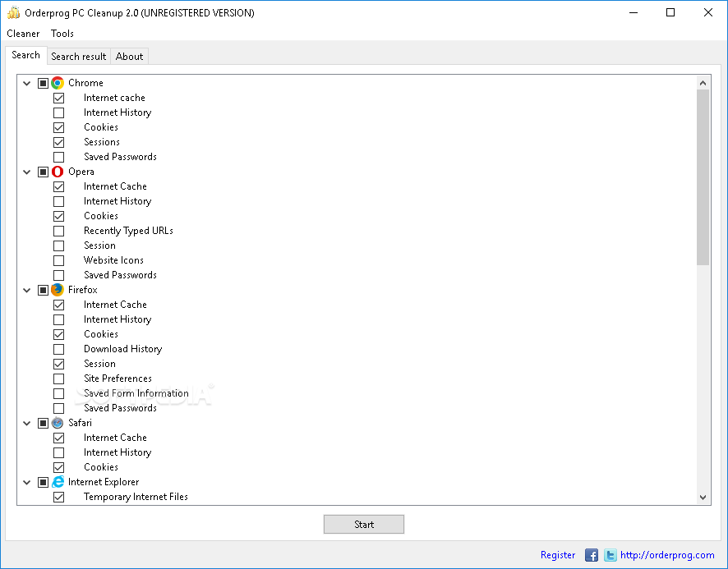Select the Firefox tree label

tap(83, 290)
